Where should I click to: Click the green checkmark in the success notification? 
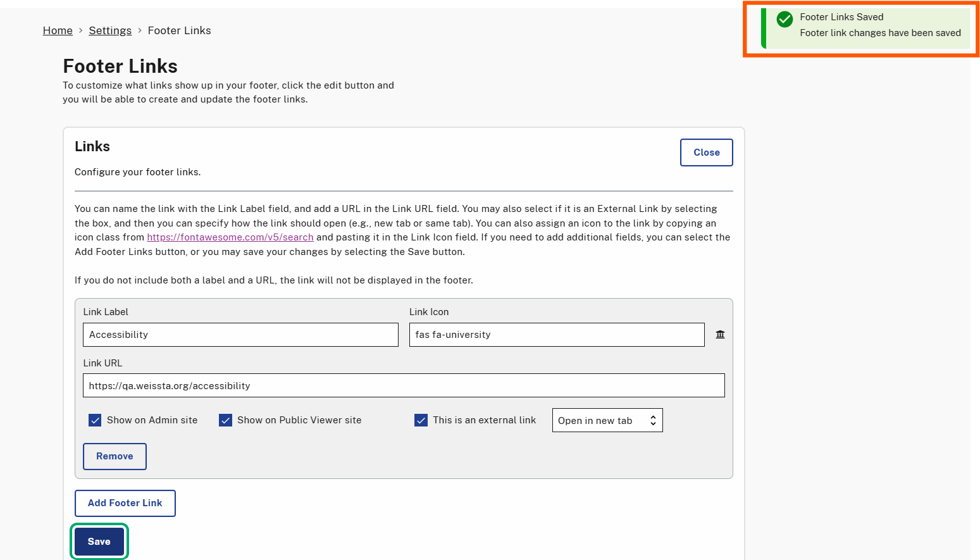(785, 19)
